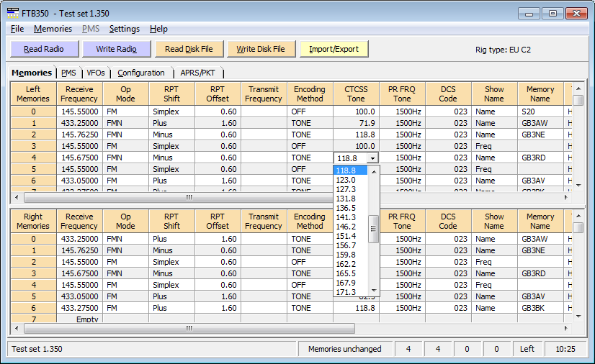
Task: Open the Settings menu
Action: pyautogui.click(x=124, y=29)
